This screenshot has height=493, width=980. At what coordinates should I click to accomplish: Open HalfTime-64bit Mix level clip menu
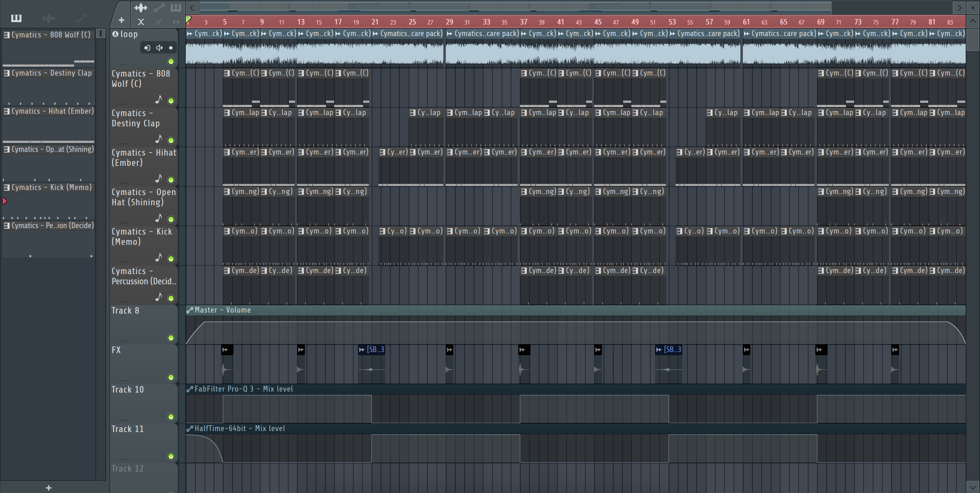coord(190,429)
